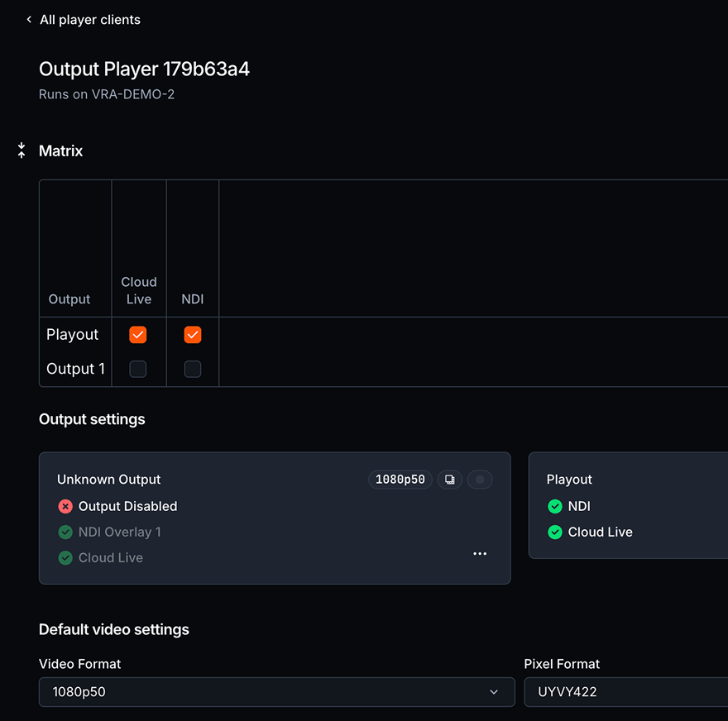Screen dimensions: 728x721
Task: Click the 'Matrix' heading
Action: coord(61,150)
